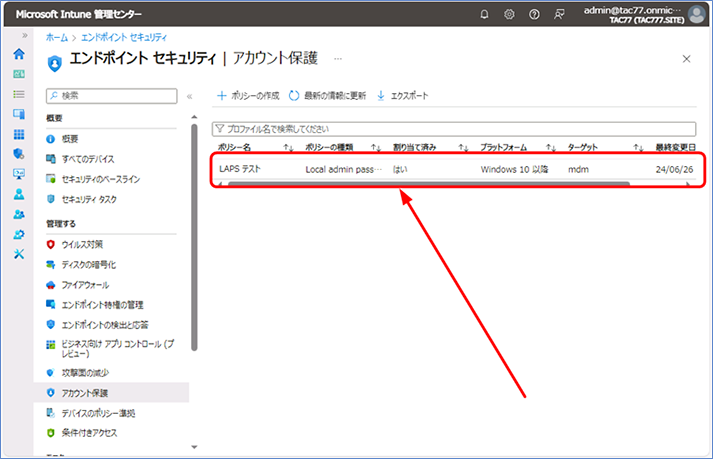The image size is (713, 459).
Task: Click sidebar scroll down arrow
Action: pos(194,447)
